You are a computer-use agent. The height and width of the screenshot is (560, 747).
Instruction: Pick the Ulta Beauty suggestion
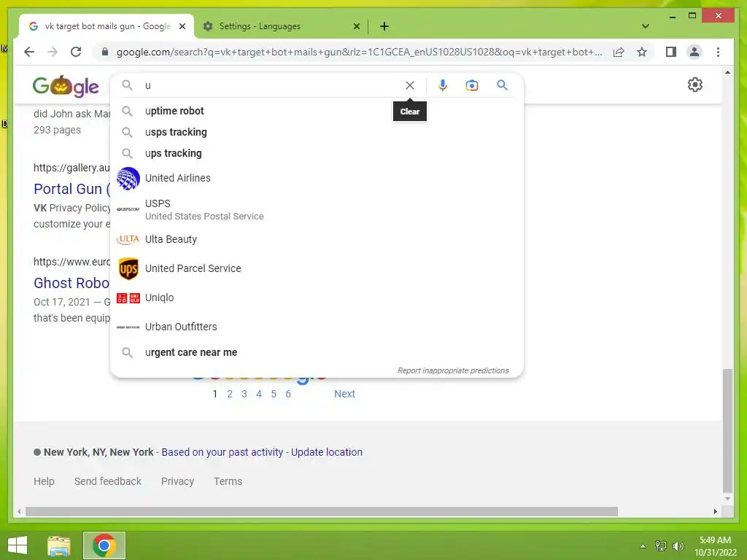[x=317, y=239]
